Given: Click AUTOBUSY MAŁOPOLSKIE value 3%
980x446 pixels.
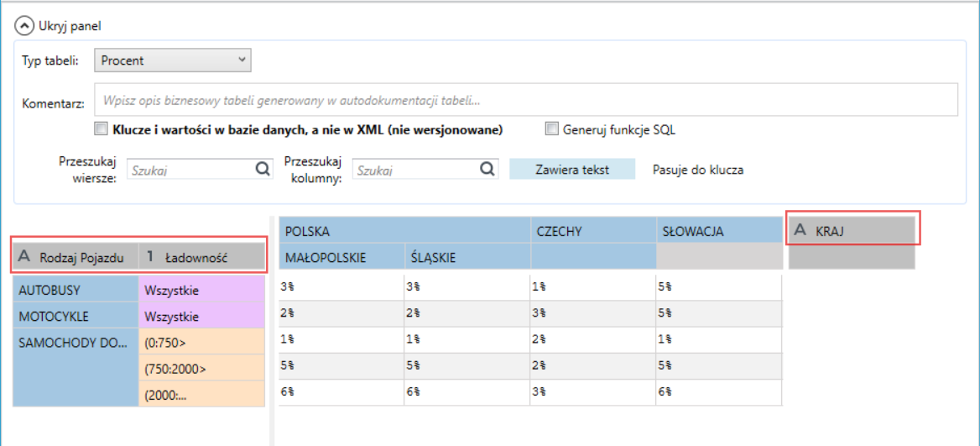Looking at the screenshot, I should [341, 287].
